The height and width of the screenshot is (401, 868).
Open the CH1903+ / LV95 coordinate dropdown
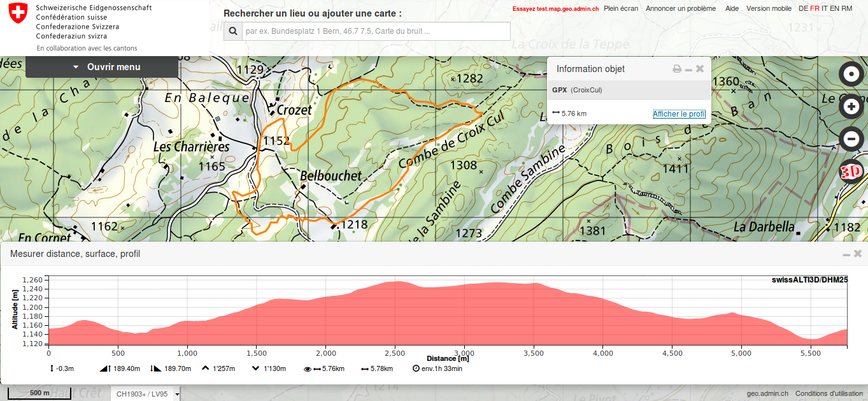[146, 394]
